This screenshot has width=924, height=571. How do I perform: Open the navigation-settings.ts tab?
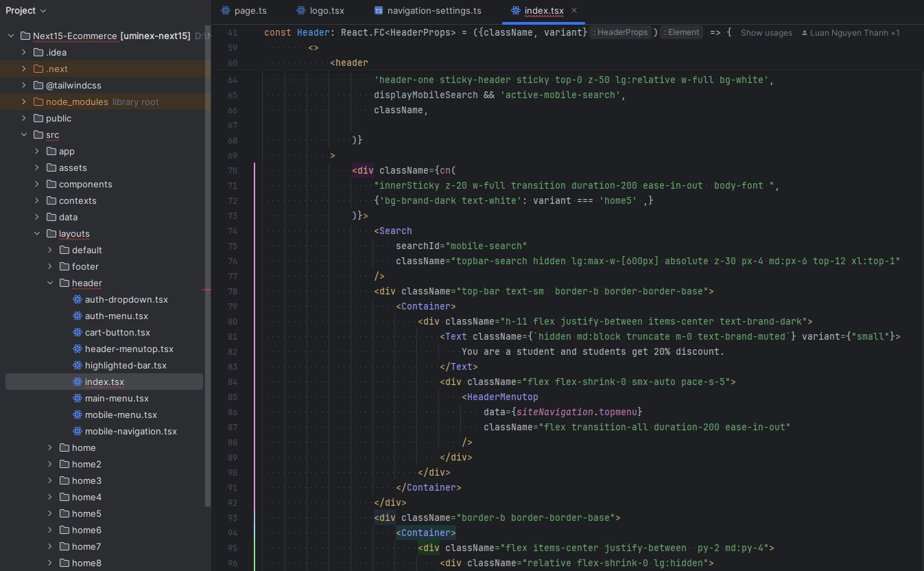434,10
